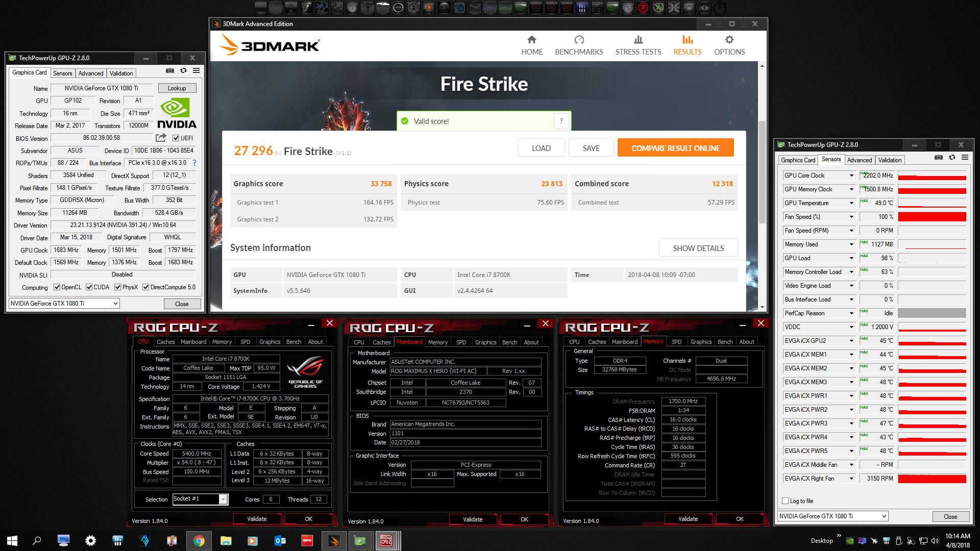
Task: Click LOAD button in 3DMark
Action: 541,148
